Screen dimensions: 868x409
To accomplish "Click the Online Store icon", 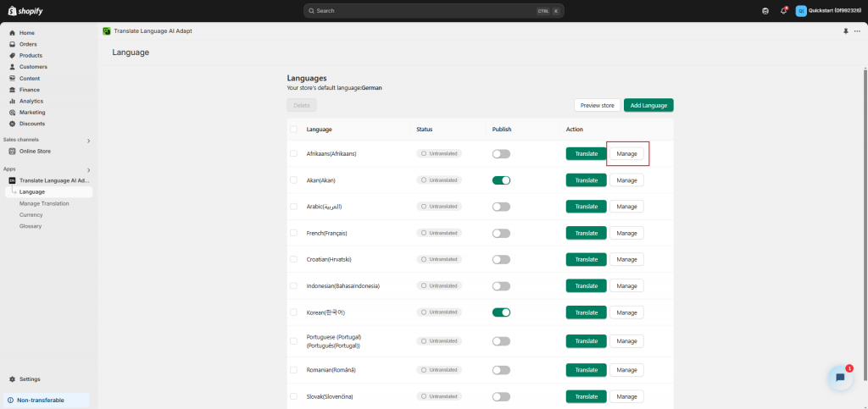I will click(x=12, y=152).
